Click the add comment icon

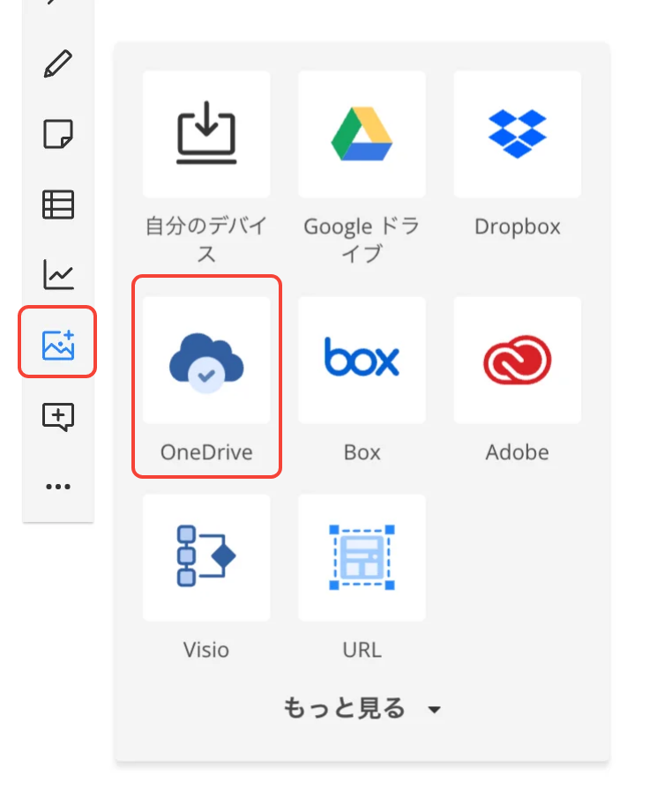coord(58,417)
